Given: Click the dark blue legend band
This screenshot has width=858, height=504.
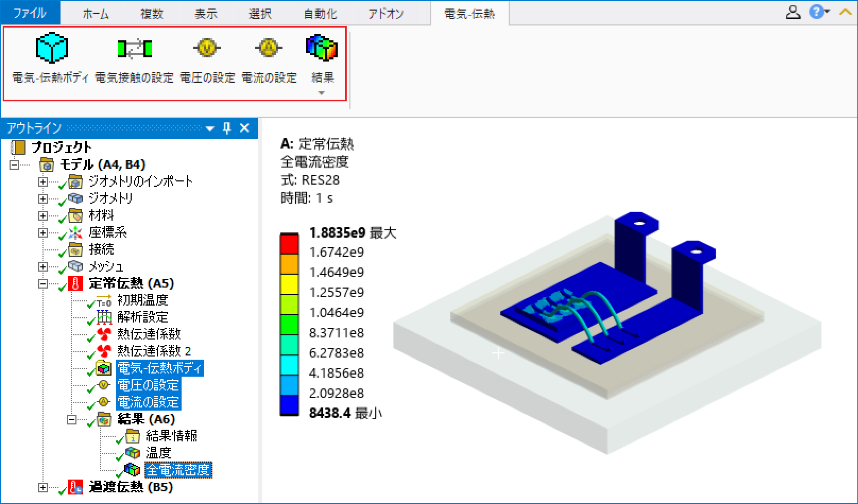Looking at the screenshot, I should pos(289,405).
